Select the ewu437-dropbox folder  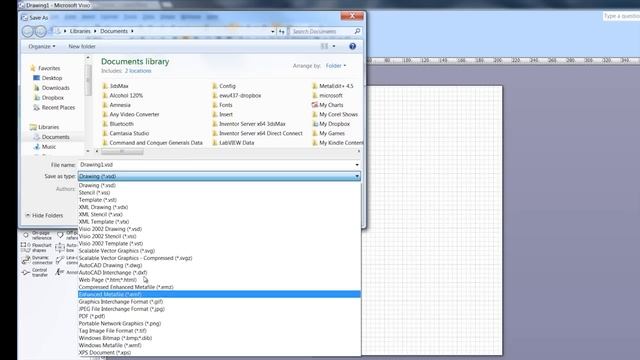point(236,96)
